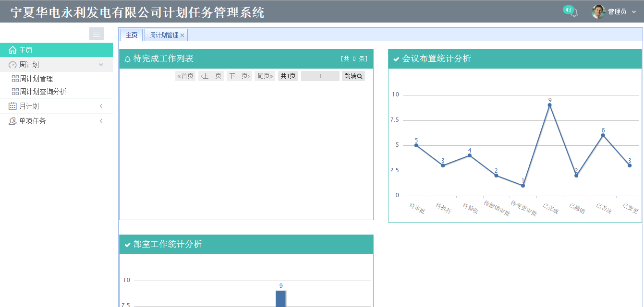Click the 尾页» pagination button
The height and width of the screenshot is (307, 644).
tap(265, 76)
